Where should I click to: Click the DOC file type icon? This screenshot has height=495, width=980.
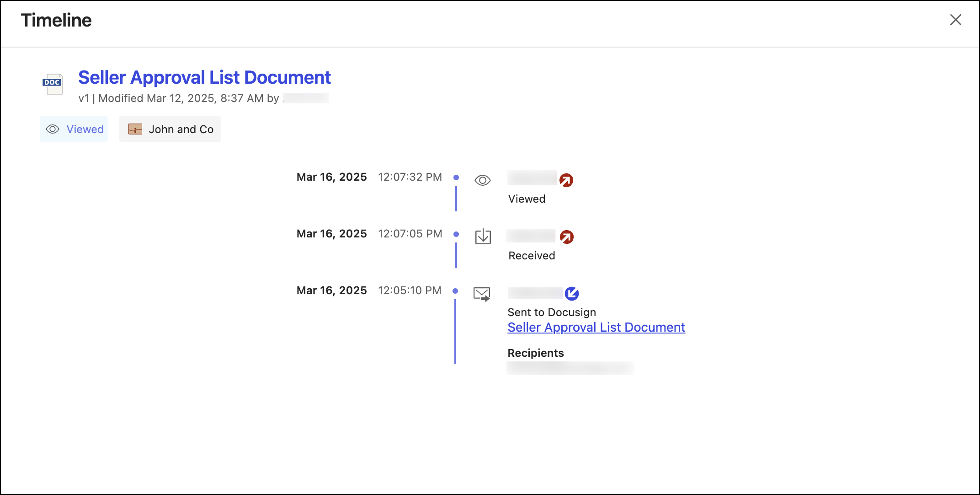click(x=53, y=84)
